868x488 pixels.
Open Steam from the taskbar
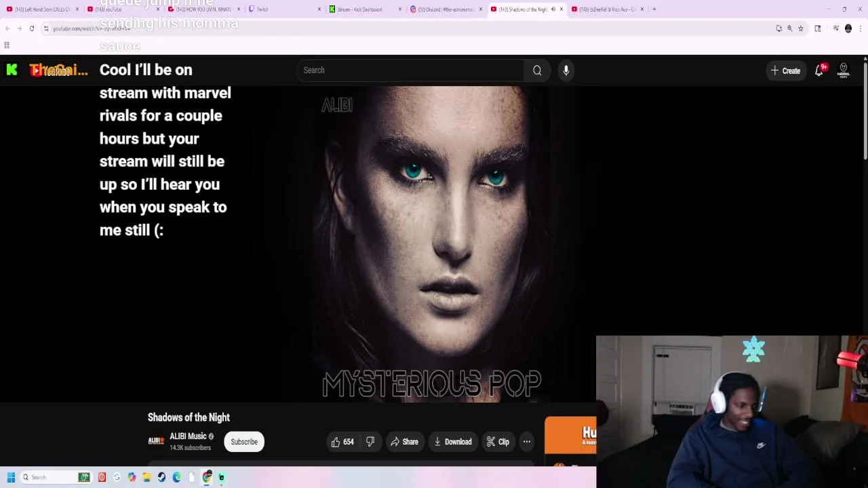click(161, 477)
